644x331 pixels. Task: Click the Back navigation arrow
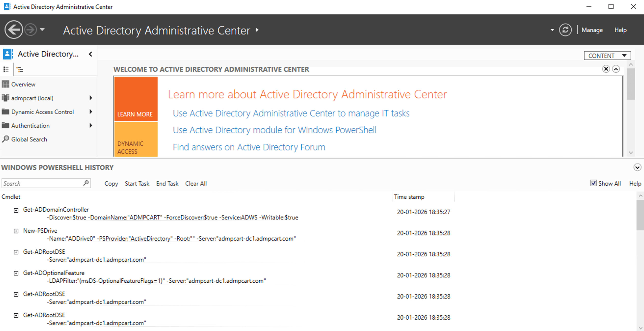tap(14, 29)
